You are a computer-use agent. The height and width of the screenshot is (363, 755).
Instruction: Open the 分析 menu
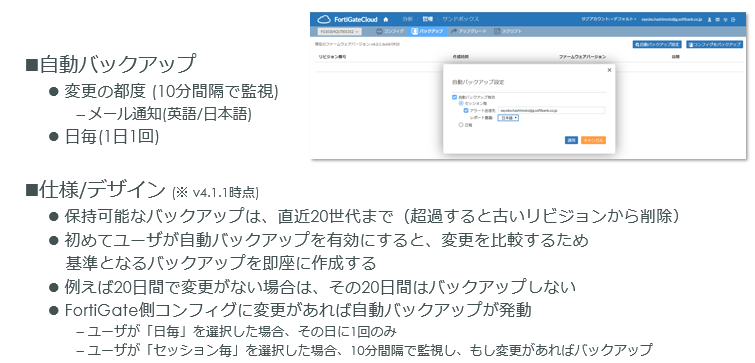tap(407, 19)
